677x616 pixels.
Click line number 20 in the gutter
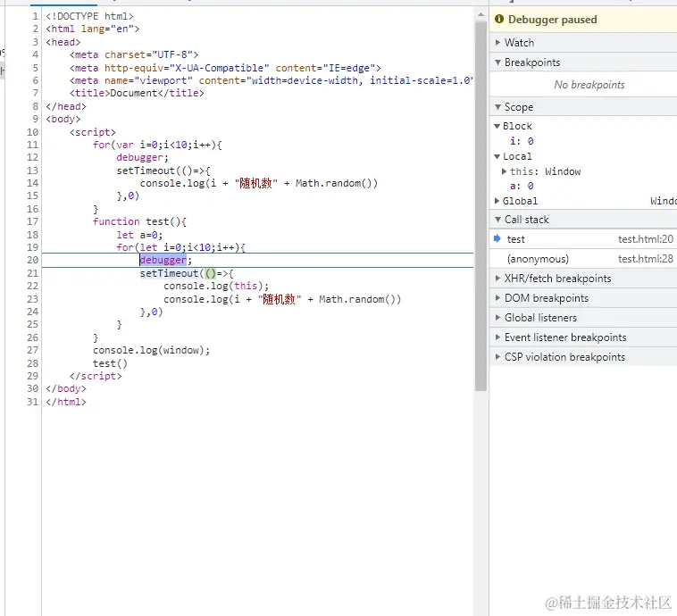coord(33,260)
